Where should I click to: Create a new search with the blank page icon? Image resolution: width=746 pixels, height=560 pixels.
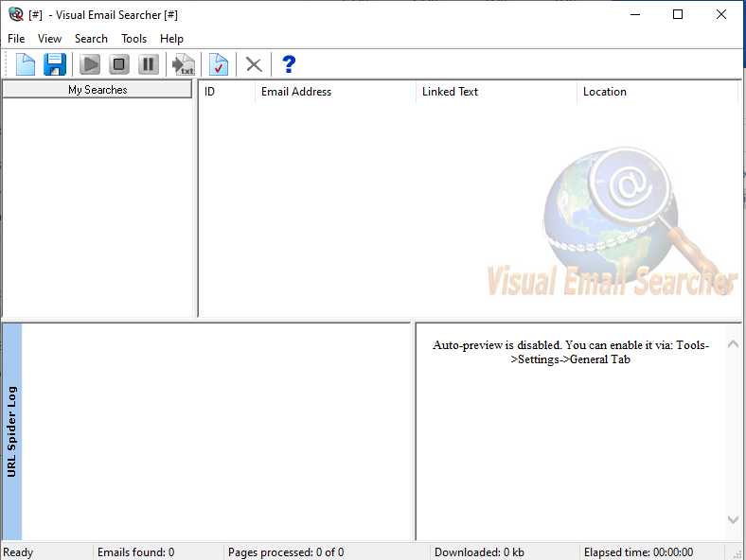(x=26, y=64)
